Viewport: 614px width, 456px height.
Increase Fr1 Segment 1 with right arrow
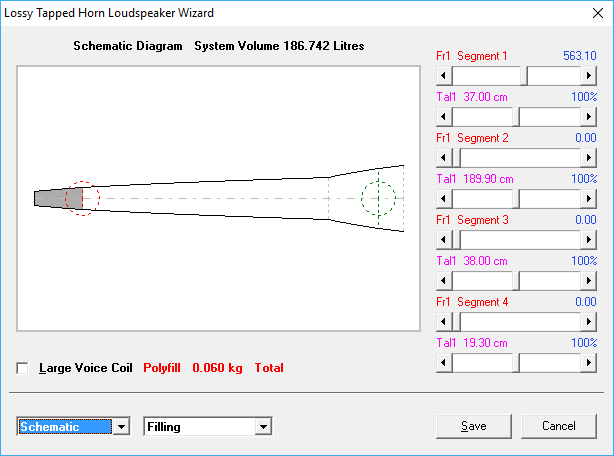pos(589,76)
